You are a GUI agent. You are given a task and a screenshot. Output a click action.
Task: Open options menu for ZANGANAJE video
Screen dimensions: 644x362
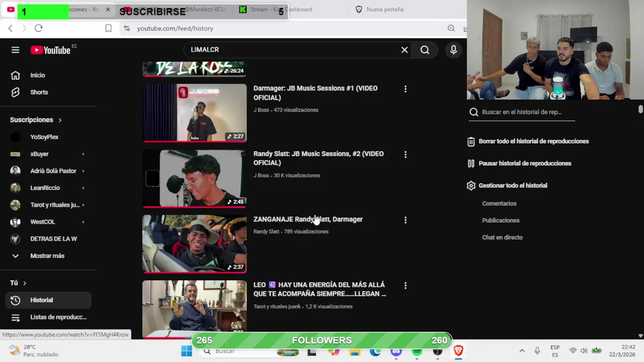click(x=406, y=220)
